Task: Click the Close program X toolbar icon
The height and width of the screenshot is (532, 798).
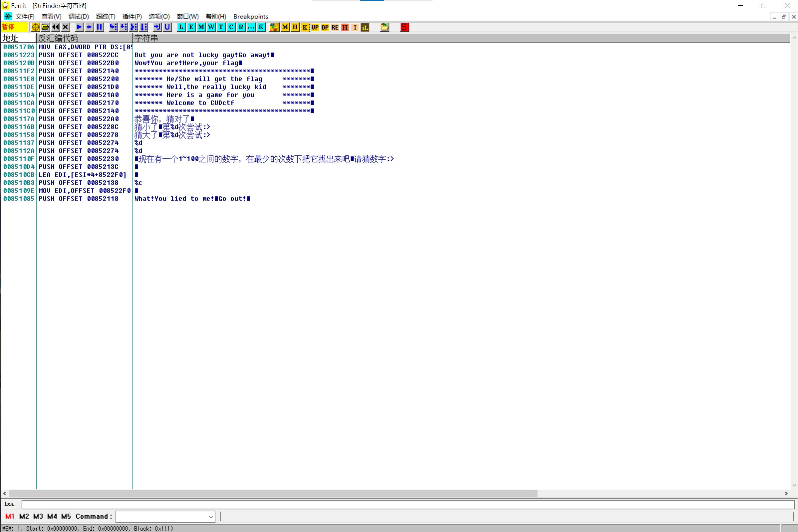Action: (66, 27)
